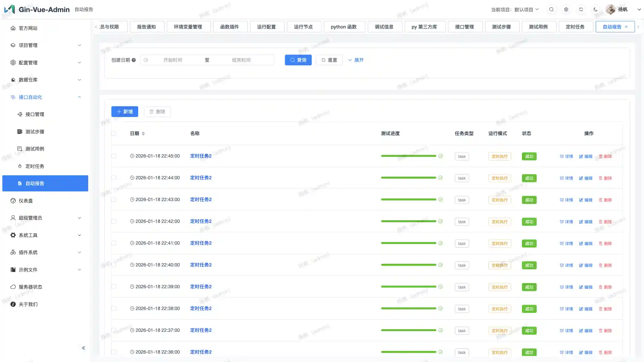The height and width of the screenshot is (362, 644).
Task: Open 测试用例 in the sidebar menu
Action: click(x=35, y=149)
